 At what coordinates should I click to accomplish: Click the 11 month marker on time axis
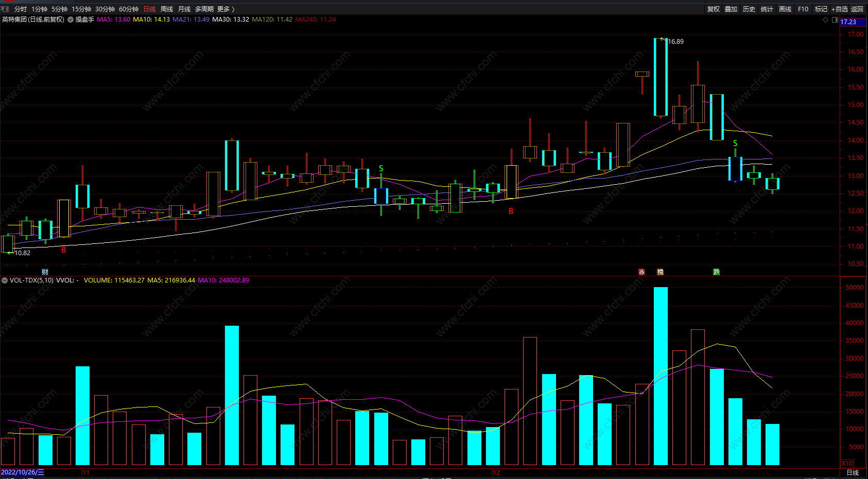point(86,472)
